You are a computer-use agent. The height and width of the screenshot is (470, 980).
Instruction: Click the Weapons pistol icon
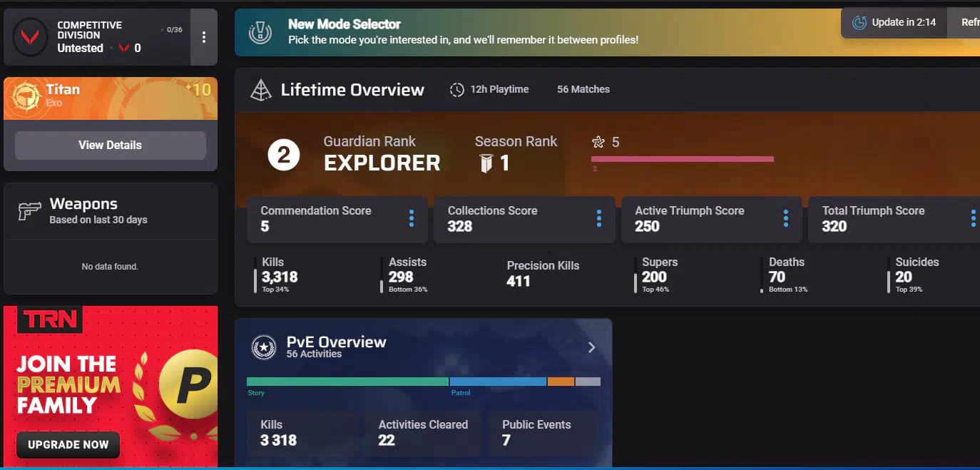[29, 211]
